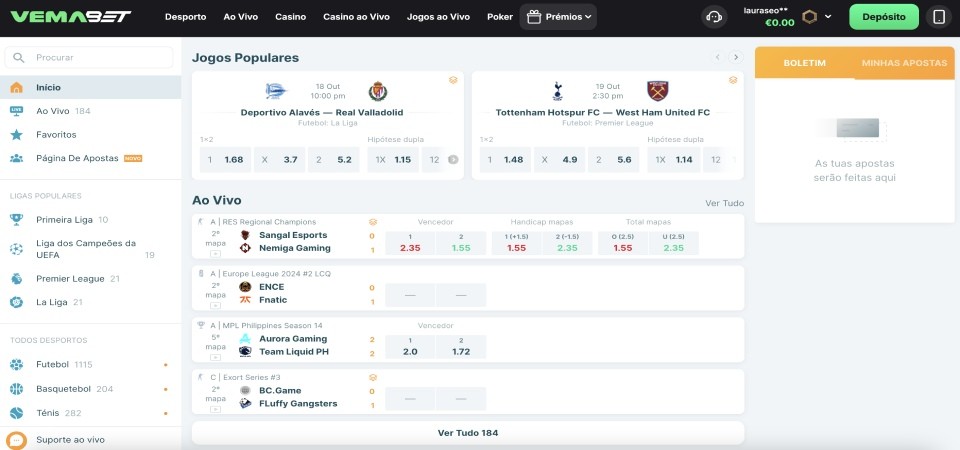
Task: Click the hexagon loyalty level badge
Action: click(x=809, y=17)
